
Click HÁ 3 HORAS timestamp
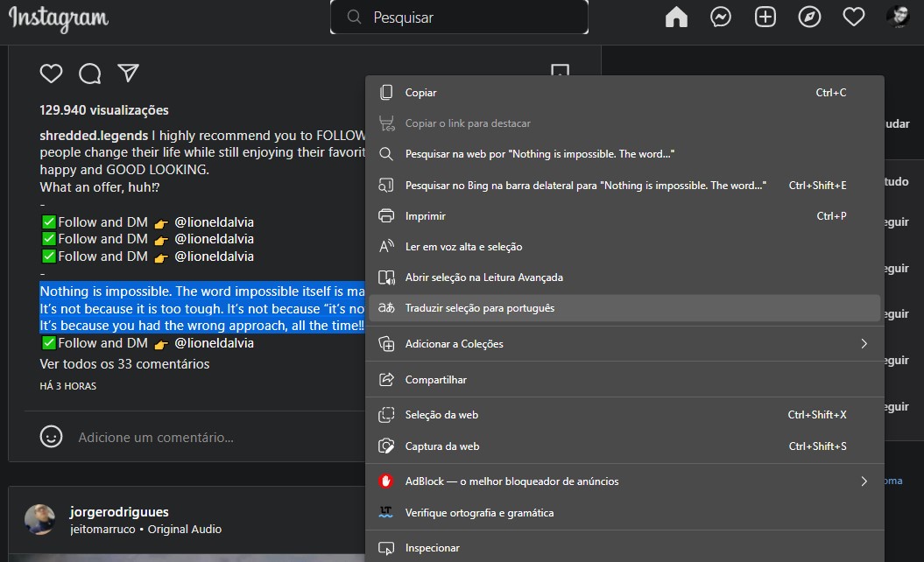point(67,386)
